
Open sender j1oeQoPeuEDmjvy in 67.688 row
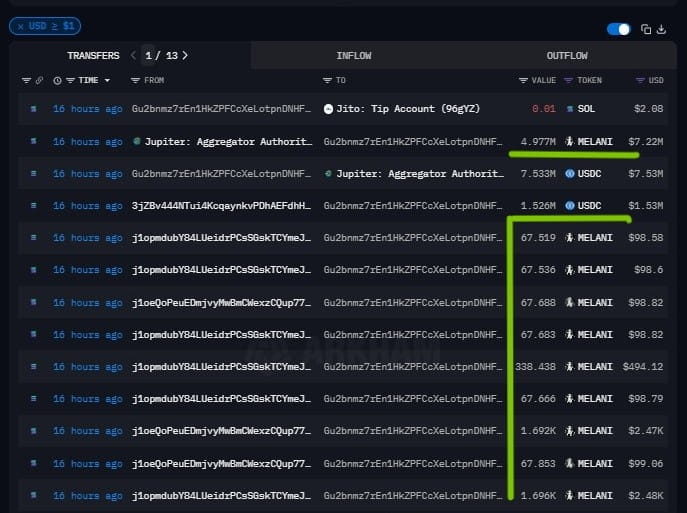tap(221, 303)
